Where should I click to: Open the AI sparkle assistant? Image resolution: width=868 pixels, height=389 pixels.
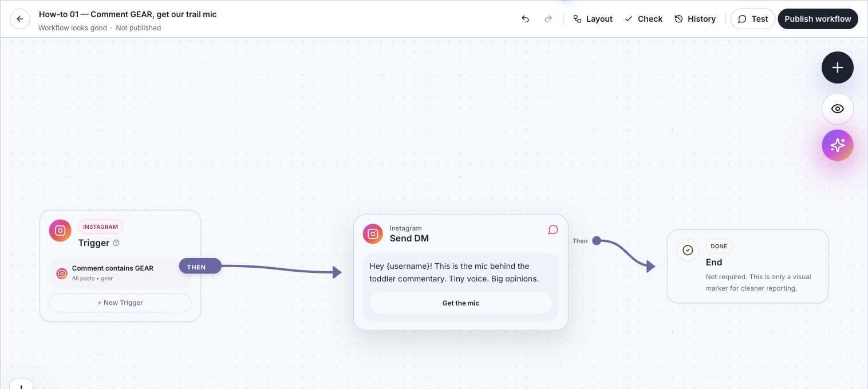click(838, 145)
